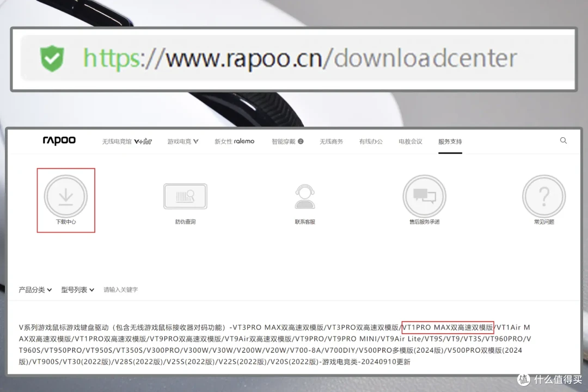Viewport: 588px width, 392px height.
Task: Open the 智能穿戴 menu
Action: (x=287, y=142)
